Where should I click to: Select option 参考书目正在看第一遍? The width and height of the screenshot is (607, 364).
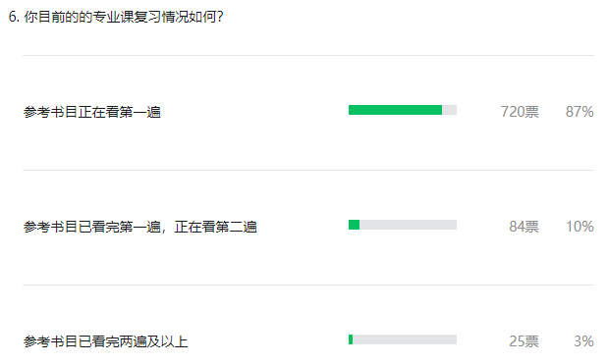tap(92, 112)
